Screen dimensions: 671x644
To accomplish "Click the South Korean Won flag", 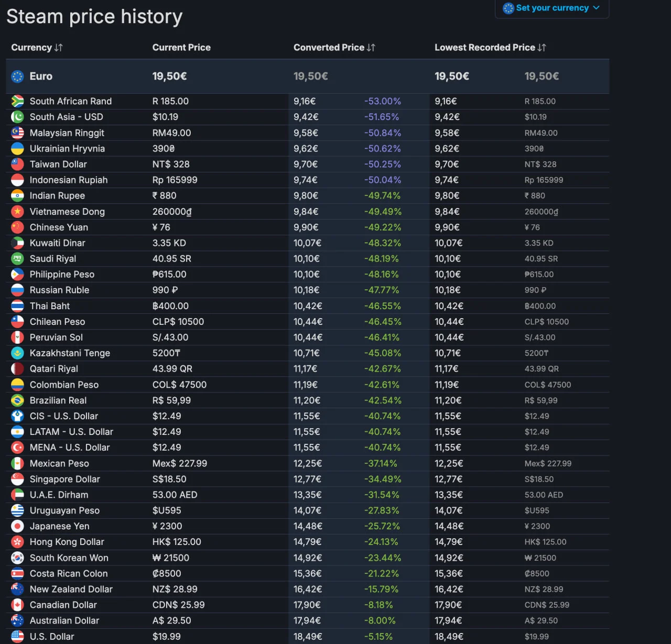I will (x=18, y=558).
